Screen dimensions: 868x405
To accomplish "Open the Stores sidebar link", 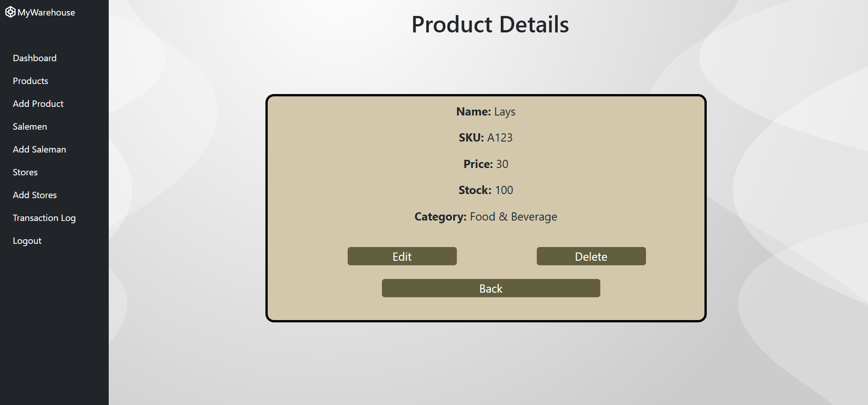I will tap(25, 172).
